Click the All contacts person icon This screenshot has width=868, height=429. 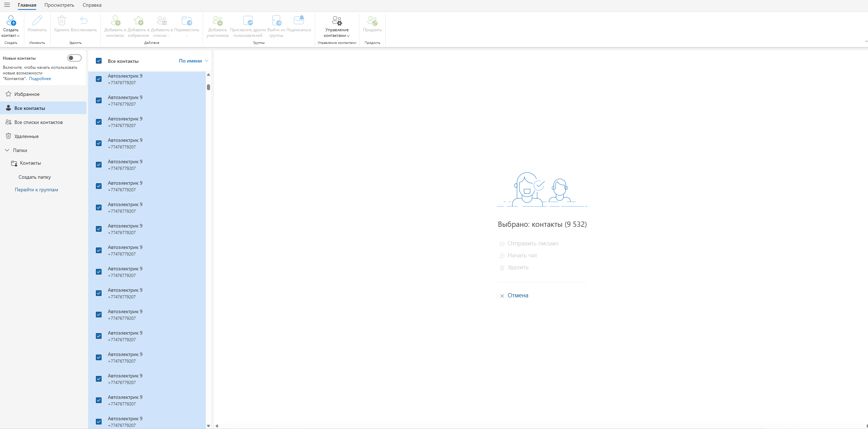pyautogui.click(x=8, y=108)
